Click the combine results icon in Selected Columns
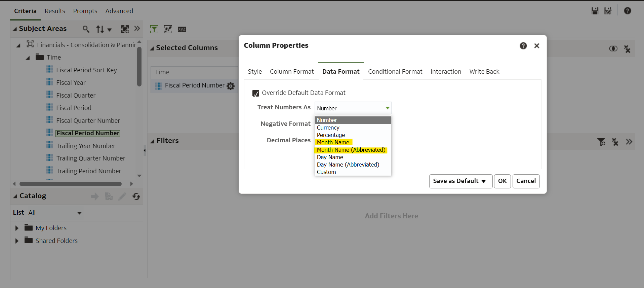This screenshot has height=288, width=644. pyautogui.click(x=613, y=48)
